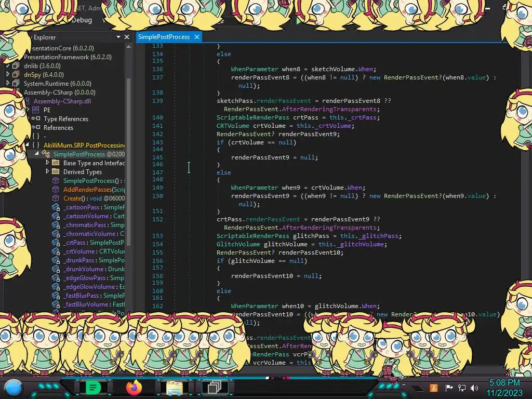Click the Derived Types folder icon
This screenshot has width=532, height=399.
tap(56, 171)
